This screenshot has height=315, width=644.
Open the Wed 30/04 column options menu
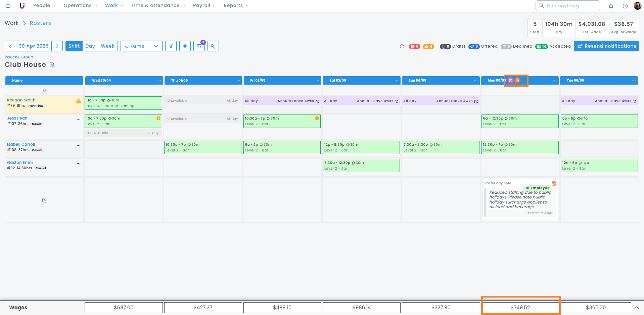click(x=159, y=81)
